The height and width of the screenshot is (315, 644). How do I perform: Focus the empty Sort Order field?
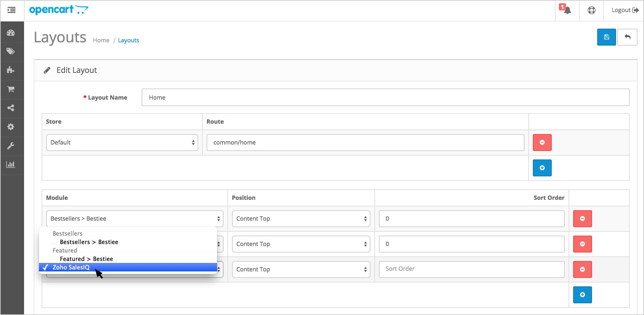[471, 269]
